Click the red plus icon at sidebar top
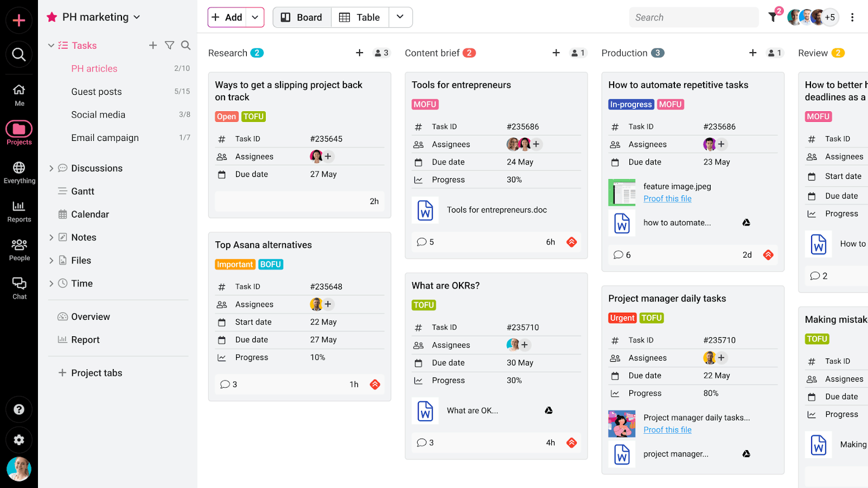This screenshot has height=488, width=868. click(19, 20)
